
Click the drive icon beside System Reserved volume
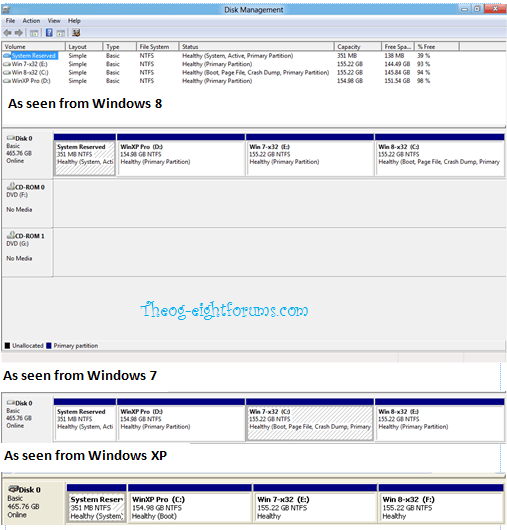[7, 56]
